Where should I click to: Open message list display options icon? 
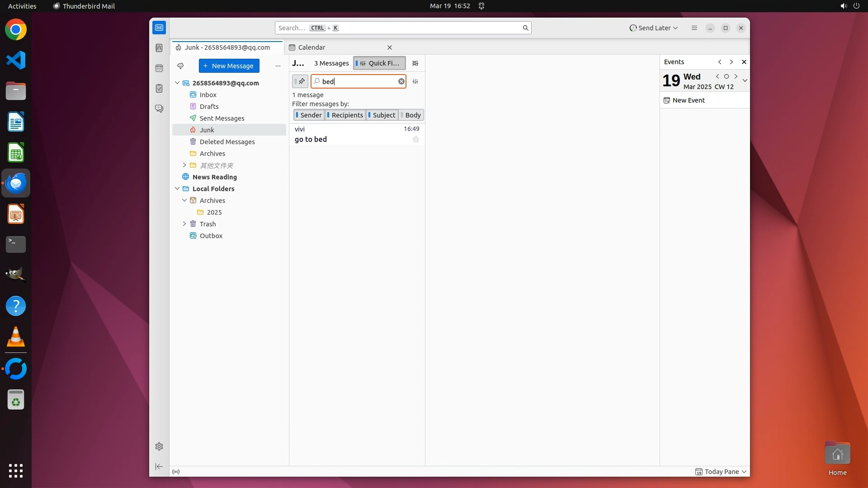point(415,63)
